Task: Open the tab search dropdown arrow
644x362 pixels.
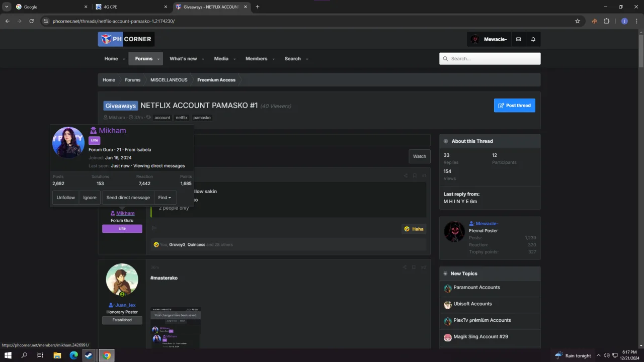Action: [7, 7]
